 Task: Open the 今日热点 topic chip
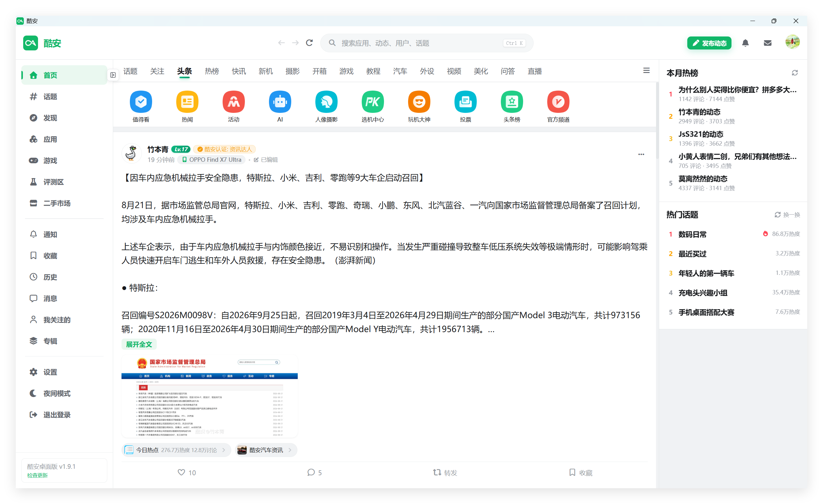tap(176, 450)
